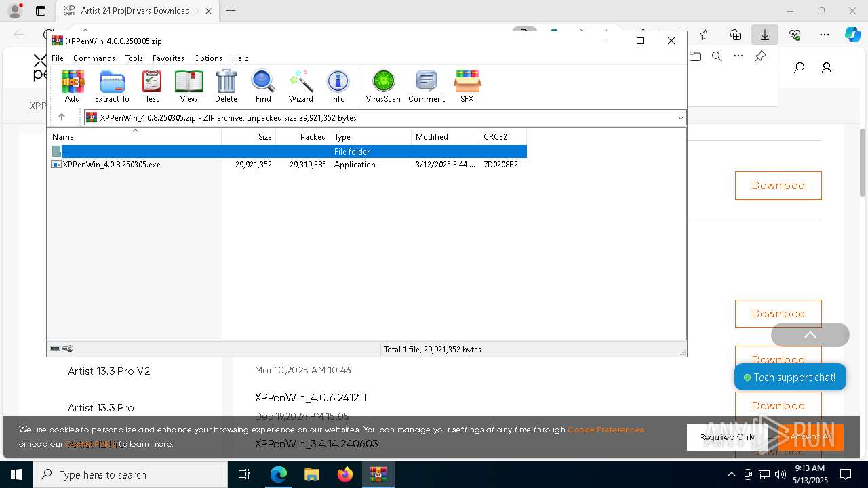Click the status bar drive icon
The width and height of the screenshot is (868, 488).
[55, 349]
